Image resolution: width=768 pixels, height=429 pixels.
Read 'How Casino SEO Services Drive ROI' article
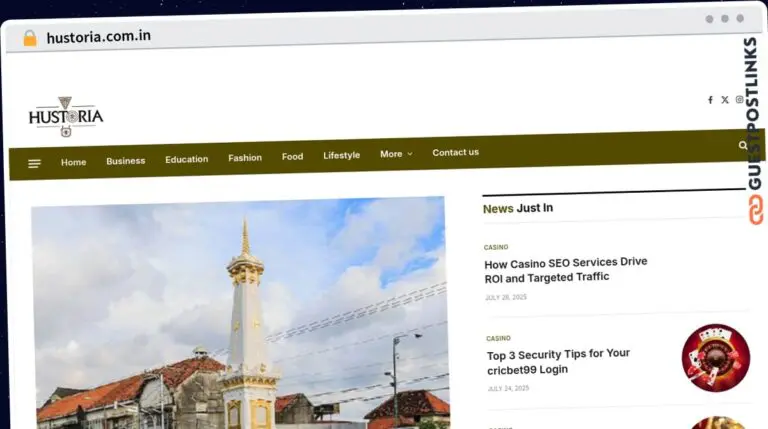[565, 269]
